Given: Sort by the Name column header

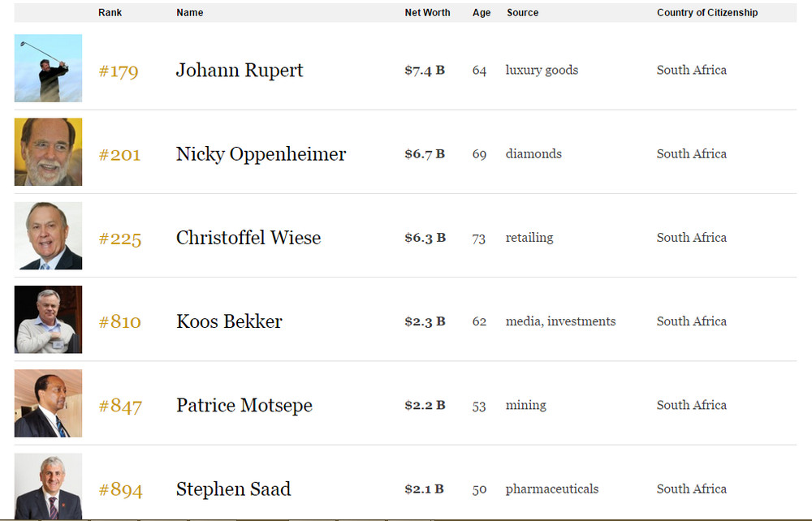Looking at the screenshot, I should click(x=189, y=12).
